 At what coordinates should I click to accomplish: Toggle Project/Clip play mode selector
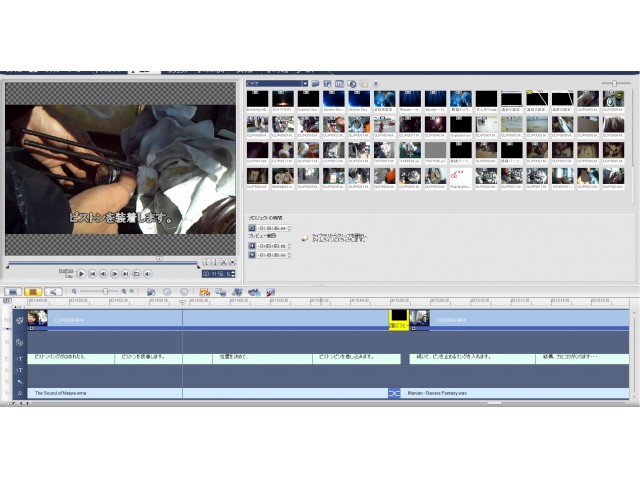[x=66, y=272]
